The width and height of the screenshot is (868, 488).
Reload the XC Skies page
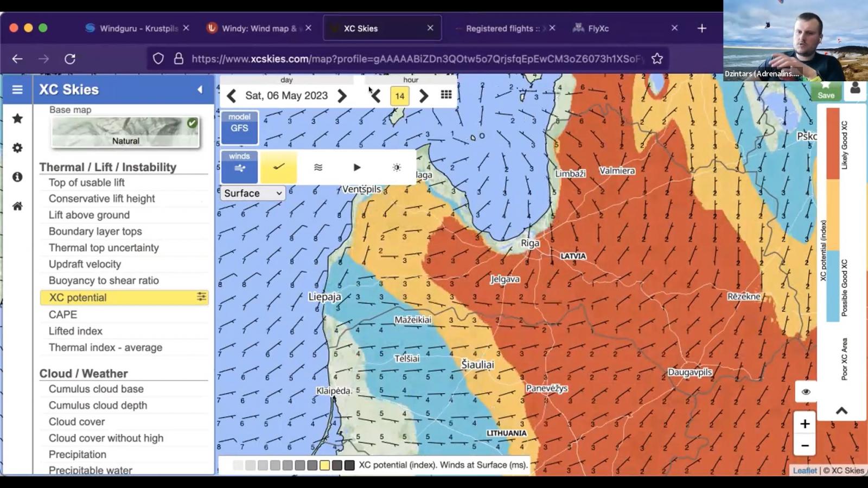click(x=70, y=59)
